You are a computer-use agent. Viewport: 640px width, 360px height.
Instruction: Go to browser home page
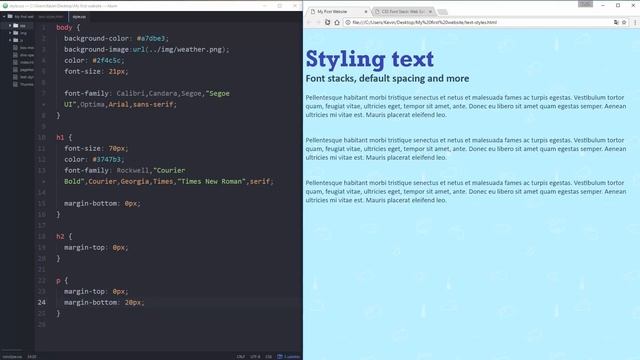tap(337, 22)
